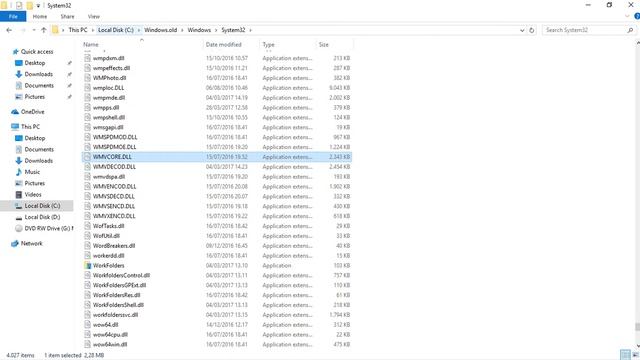
Task: Refresh the System32 folder view
Action: click(531, 30)
